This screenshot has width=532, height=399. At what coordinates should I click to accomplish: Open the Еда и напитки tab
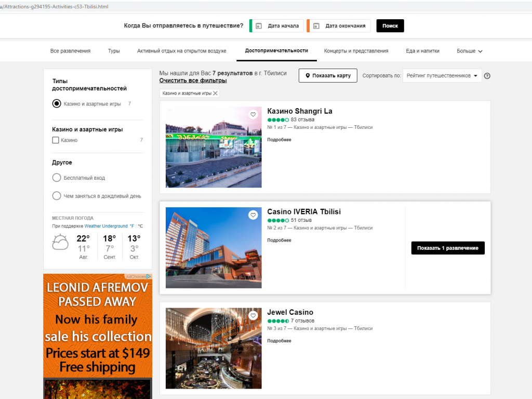click(x=423, y=51)
